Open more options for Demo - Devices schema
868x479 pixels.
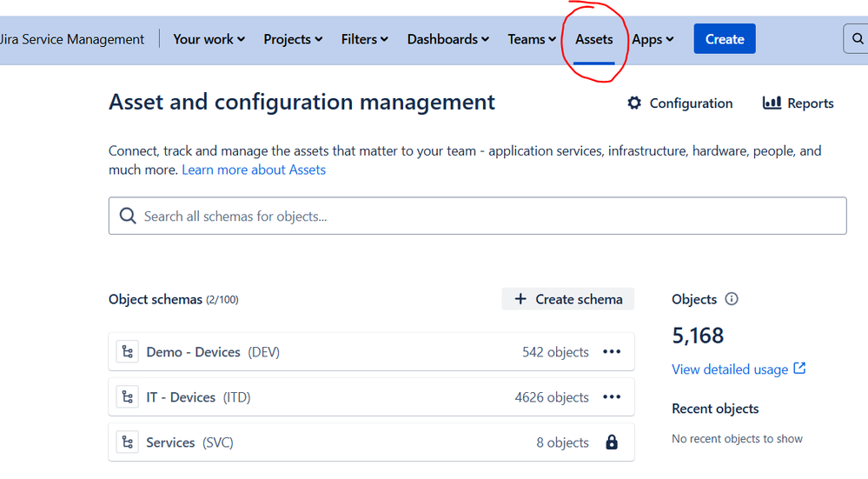point(612,351)
